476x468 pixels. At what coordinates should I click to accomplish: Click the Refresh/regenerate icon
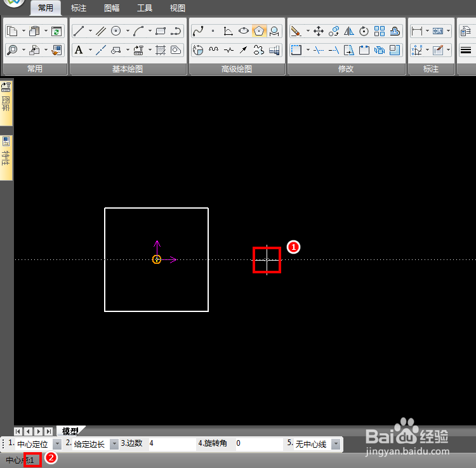(x=56, y=31)
